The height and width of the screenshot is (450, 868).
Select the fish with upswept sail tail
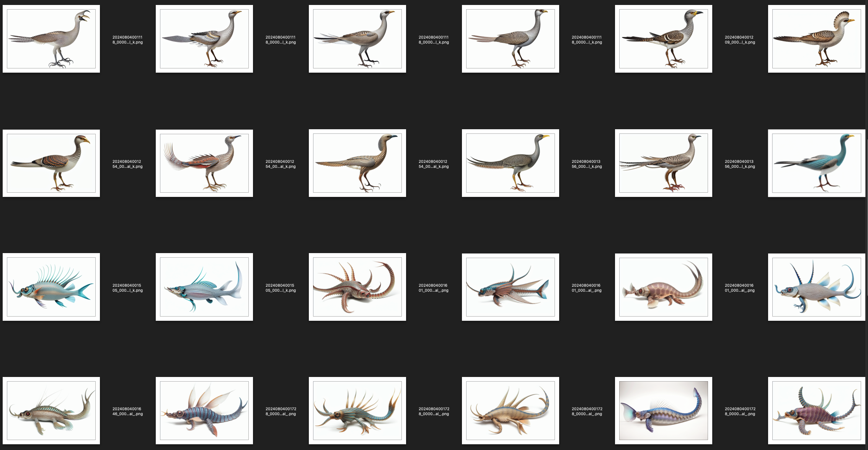point(204,287)
